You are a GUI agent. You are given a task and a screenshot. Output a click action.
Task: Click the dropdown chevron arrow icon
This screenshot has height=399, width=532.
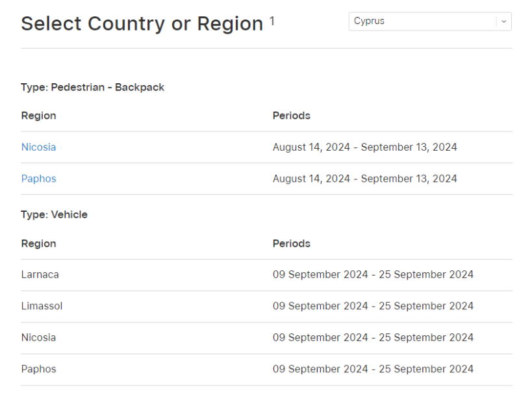[504, 21]
